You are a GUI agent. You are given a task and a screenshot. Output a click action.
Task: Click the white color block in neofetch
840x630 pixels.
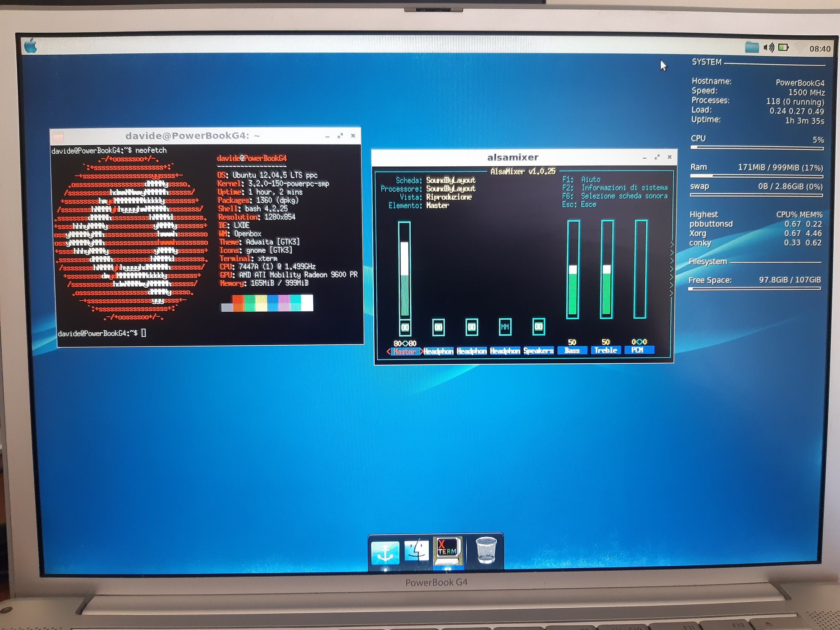pyautogui.click(x=307, y=303)
